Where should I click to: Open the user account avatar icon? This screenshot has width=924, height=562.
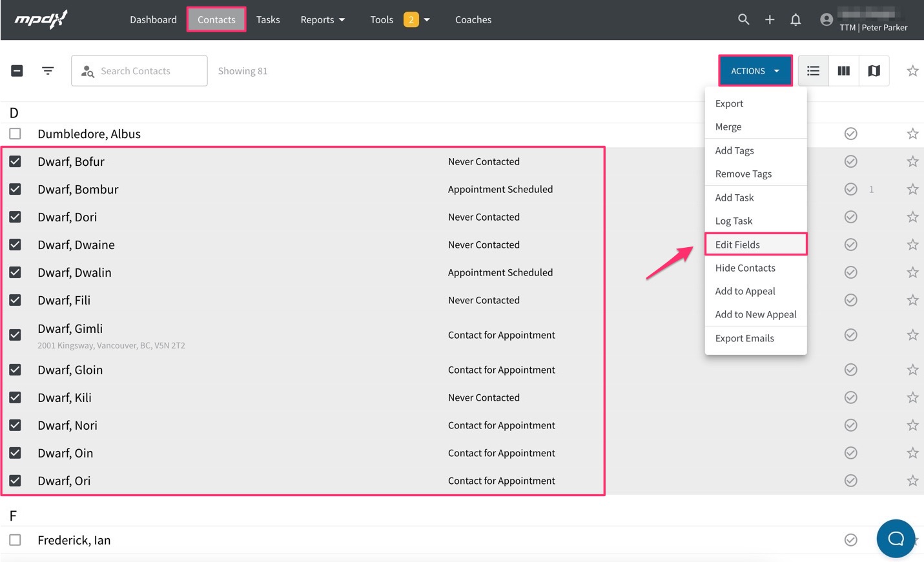tap(826, 20)
